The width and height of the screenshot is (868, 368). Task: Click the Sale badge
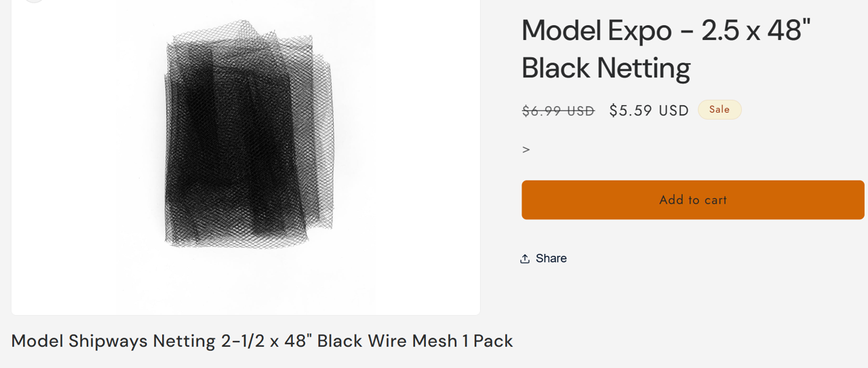coord(719,110)
